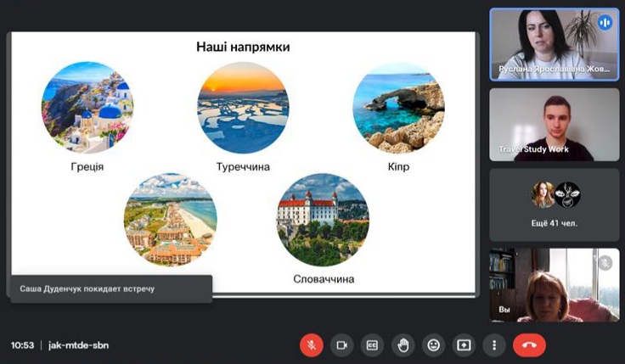Click the Present now screen share icon
This screenshot has width=625, height=364.
pyautogui.click(x=464, y=345)
